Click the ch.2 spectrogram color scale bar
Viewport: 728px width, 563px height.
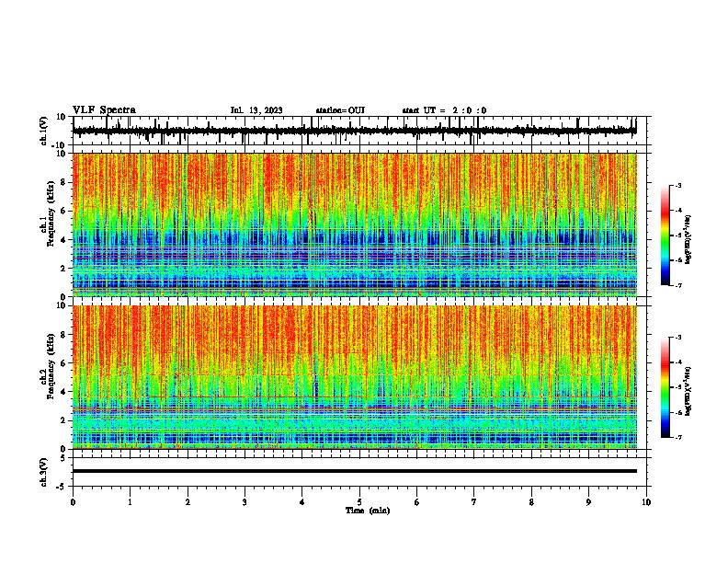pyautogui.click(x=665, y=387)
